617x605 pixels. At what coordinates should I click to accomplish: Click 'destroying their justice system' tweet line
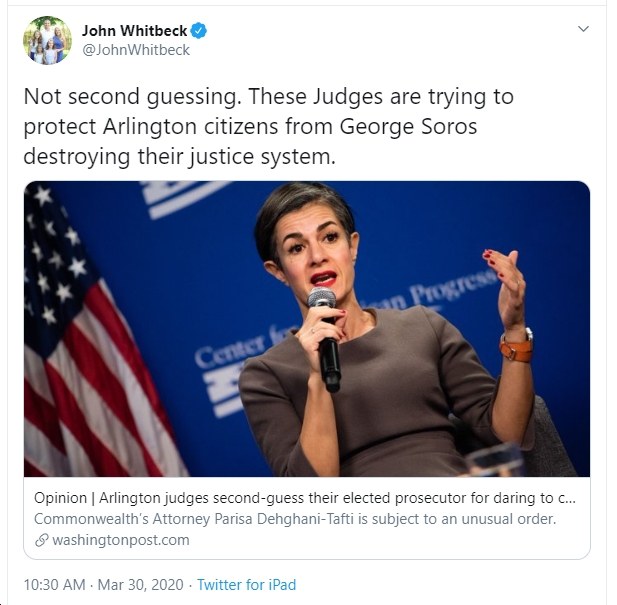coord(179,157)
